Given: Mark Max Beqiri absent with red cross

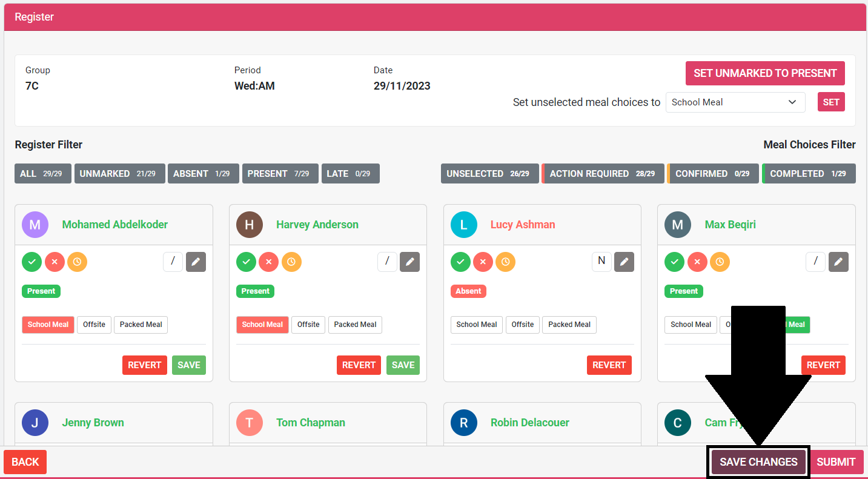Looking at the screenshot, I should 697,262.
